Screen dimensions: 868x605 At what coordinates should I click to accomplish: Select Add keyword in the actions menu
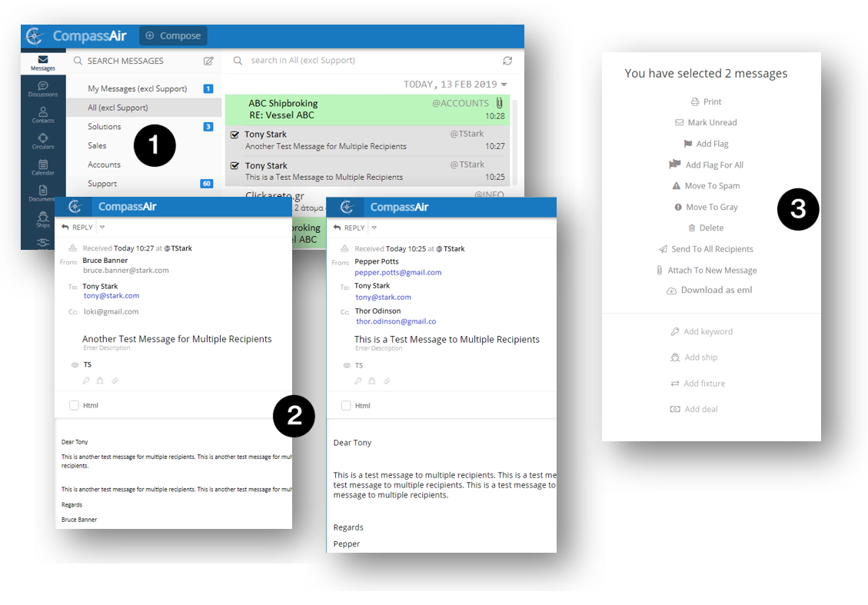[701, 331]
